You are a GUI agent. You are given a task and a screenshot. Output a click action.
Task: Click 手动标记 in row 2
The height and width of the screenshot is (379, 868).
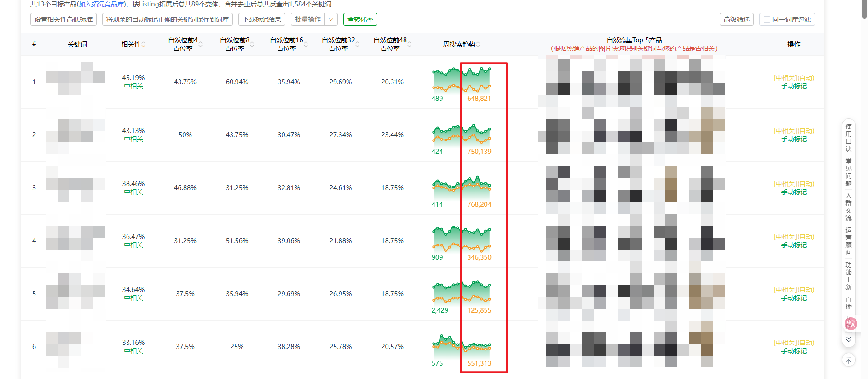(794, 140)
